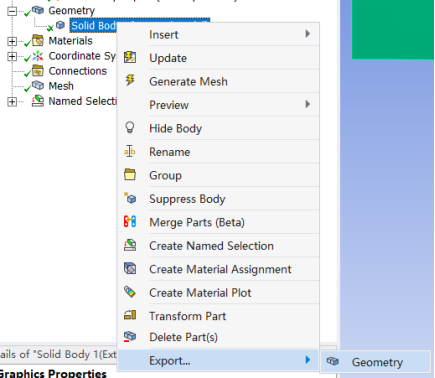This screenshot has width=435, height=378.
Task: Click the green body in the viewport
Action: click(x=393, y=29)
